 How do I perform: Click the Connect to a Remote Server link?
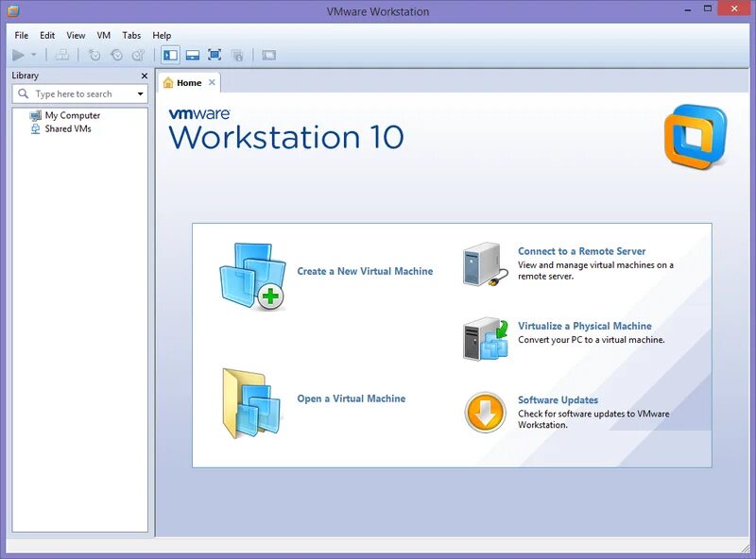click(x=581, y=251)
